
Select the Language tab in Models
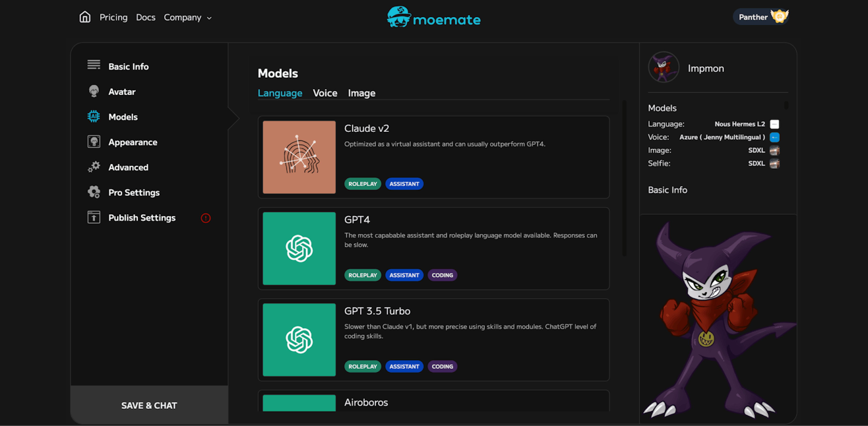click(280, 93)
